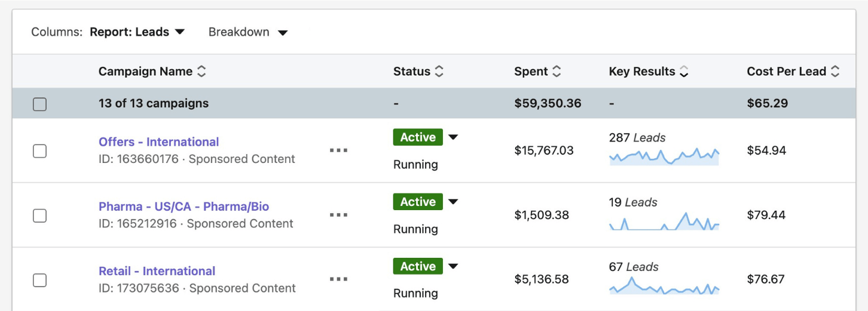Open Active status dropdown for Offers - International
The width and height of the screenshot is (868, 311).
[453, 137]
